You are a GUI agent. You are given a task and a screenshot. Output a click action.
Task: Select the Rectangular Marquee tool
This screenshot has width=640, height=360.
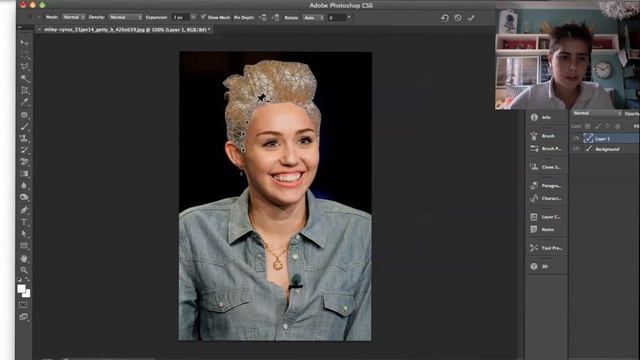coord(24,54)
